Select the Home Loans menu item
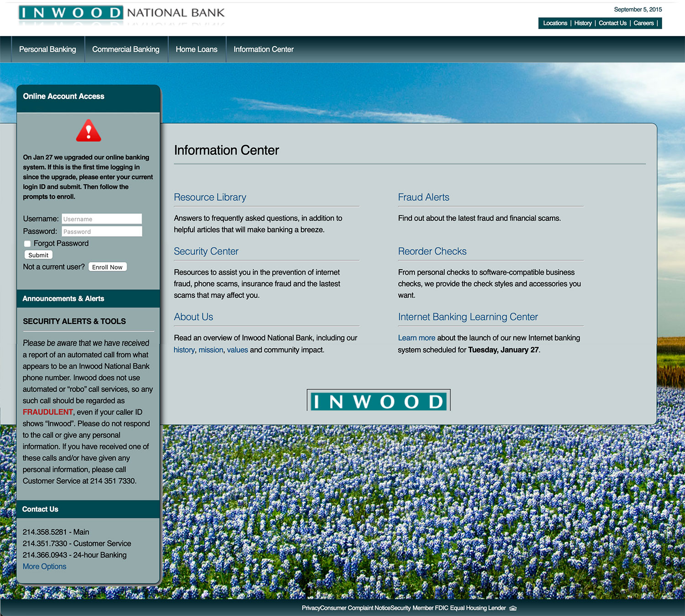Image resolution: width=685 pixels, height=616 pixels. [x=196, y=49]
